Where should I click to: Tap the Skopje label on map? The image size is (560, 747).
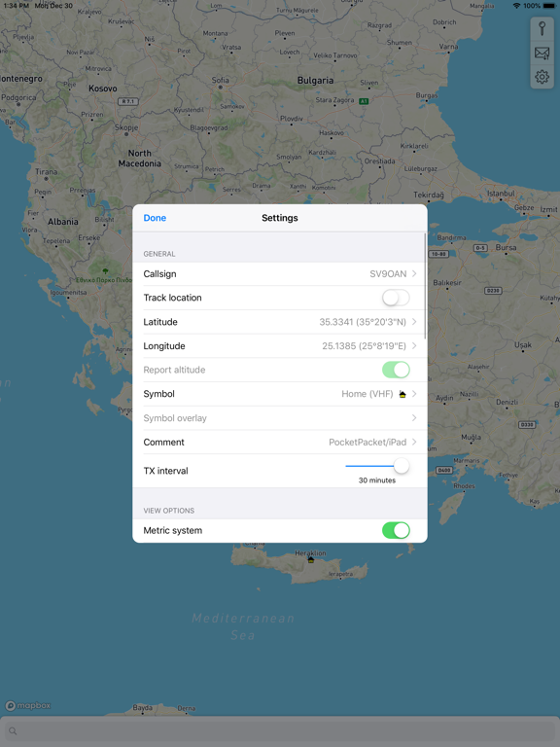click(x=126, y=127)
